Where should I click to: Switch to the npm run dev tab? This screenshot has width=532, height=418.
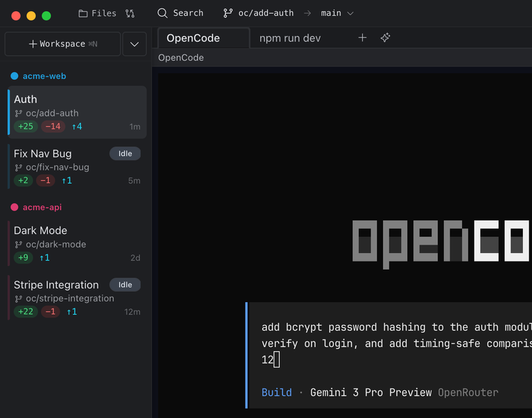pos(290,38)
